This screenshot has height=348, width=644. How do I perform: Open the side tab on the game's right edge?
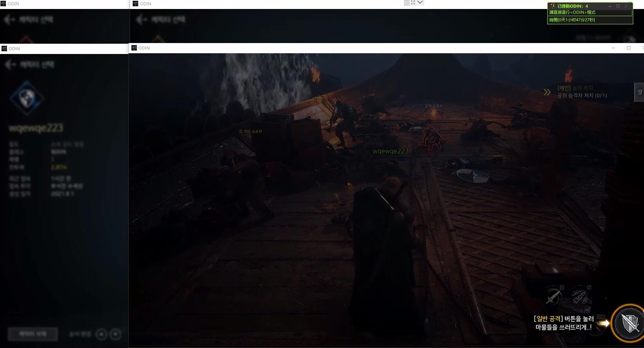[639, 92]
